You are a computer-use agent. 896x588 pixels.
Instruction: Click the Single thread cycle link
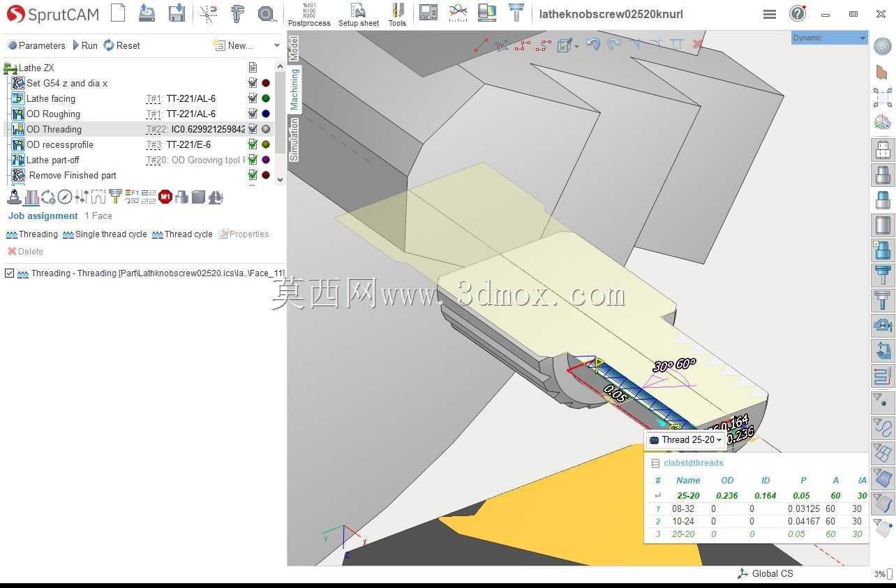click(105, 234)
